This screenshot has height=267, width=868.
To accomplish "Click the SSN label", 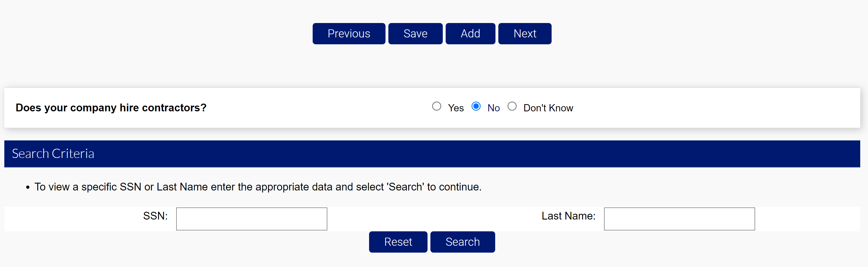I will click(155, 216).
